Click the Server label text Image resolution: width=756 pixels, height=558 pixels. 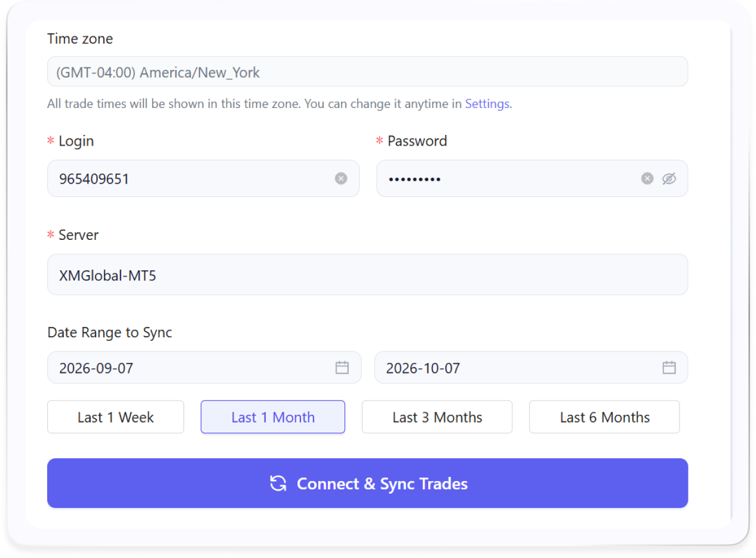78,235
